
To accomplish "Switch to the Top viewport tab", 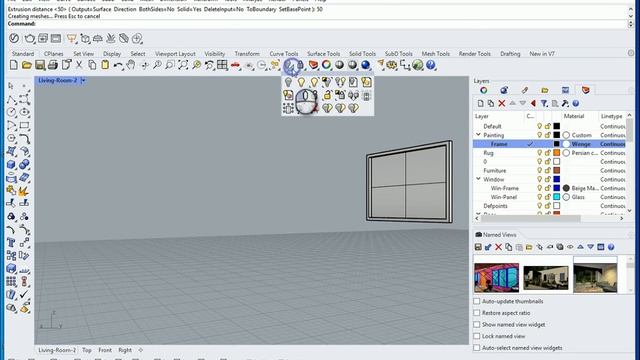I will [x=87, y=350].
